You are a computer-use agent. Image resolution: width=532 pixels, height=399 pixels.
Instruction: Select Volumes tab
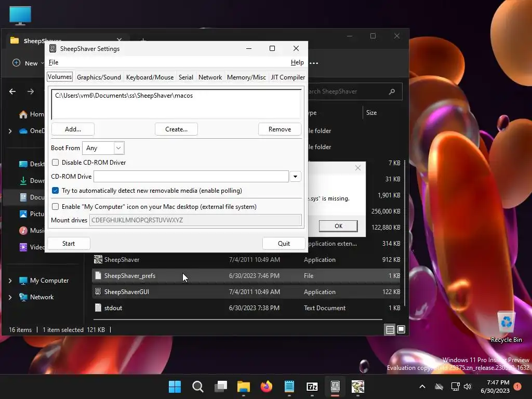[60, 77]
